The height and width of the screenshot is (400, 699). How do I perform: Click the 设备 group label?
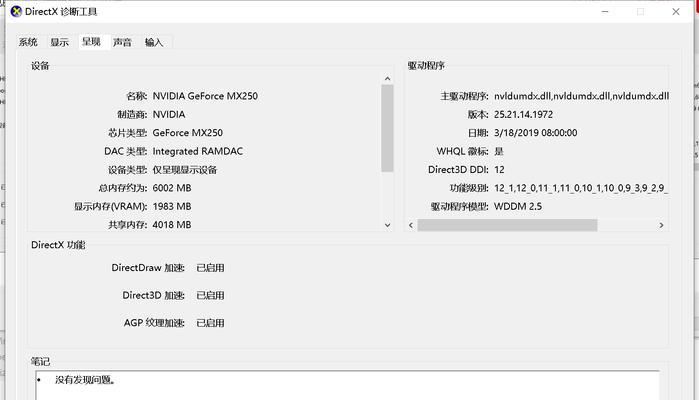[40, 66]
